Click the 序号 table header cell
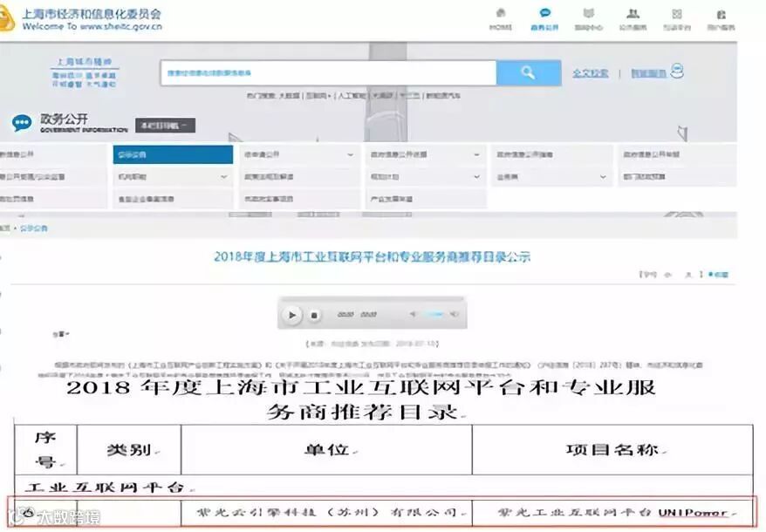Viewport: 766px width, 532px height. tap(46, 449)
